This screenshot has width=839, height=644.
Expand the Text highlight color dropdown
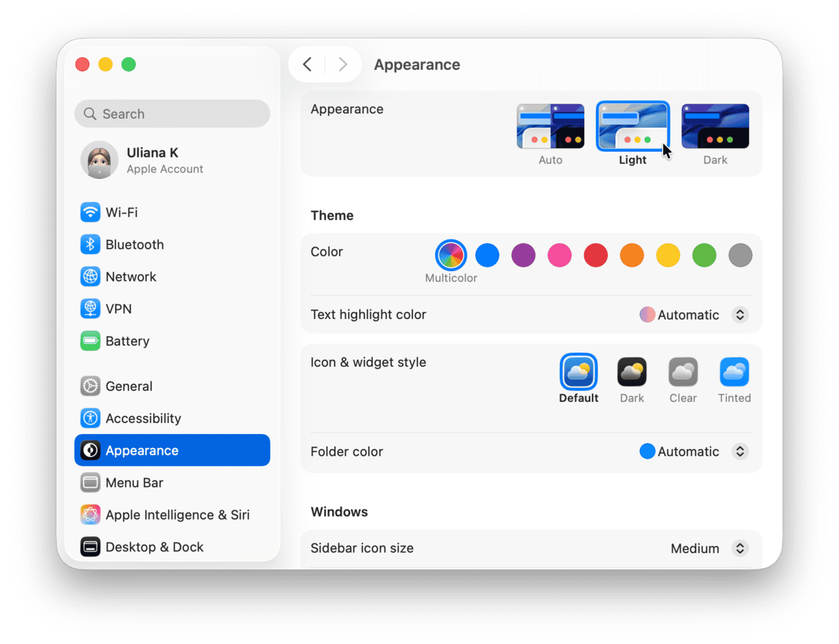pos(740,315)
